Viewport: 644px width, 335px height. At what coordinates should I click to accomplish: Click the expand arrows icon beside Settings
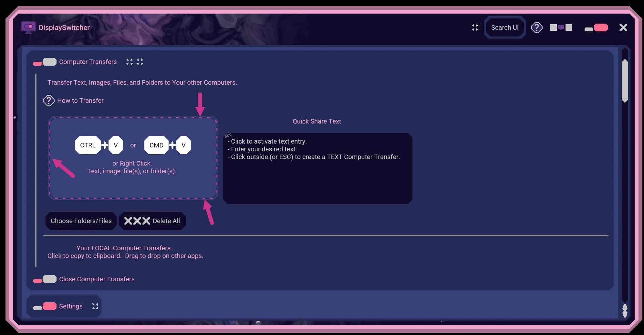(95, 306)
